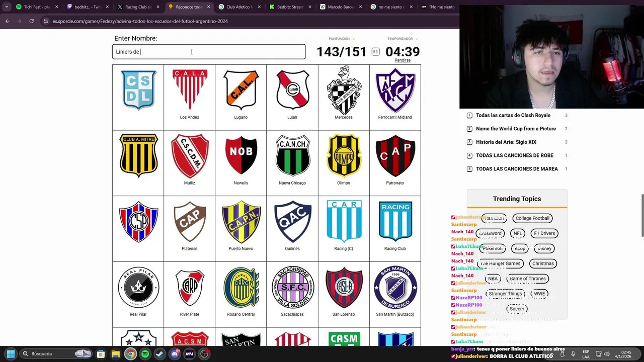Viewport: 644px width, 362px height.
Task: Click the Rendirse give-up link
Action: point(403,60)
